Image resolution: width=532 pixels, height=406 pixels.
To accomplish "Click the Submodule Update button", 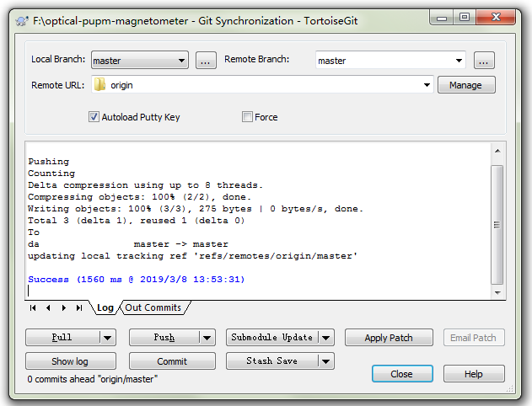I will tap(272, 338).
